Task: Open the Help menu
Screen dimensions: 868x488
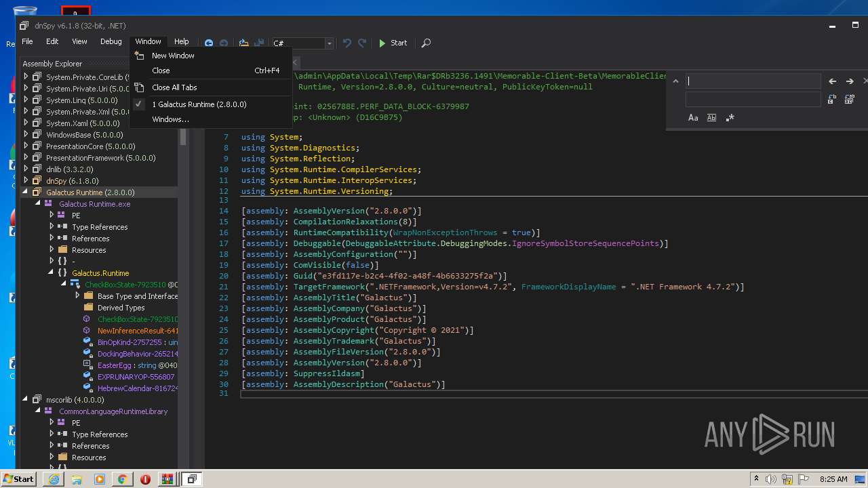Action: coord(182,42)
